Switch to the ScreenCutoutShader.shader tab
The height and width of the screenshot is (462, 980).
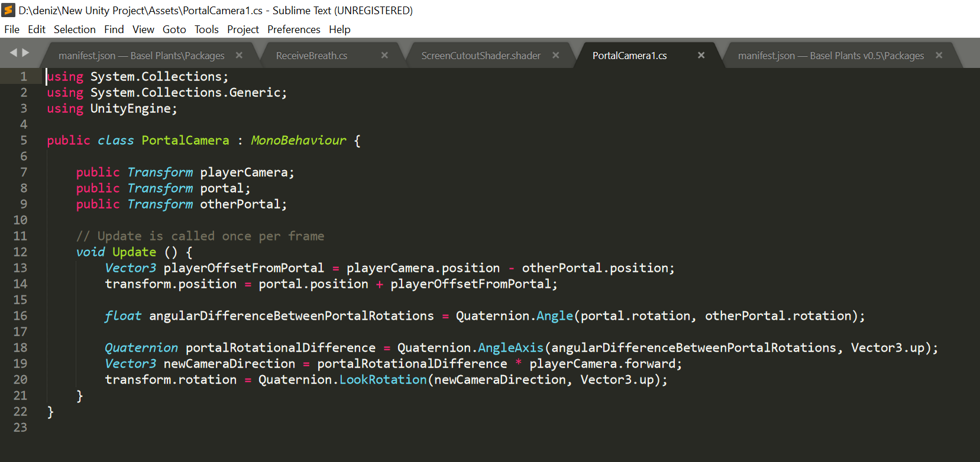pos(481,56)
